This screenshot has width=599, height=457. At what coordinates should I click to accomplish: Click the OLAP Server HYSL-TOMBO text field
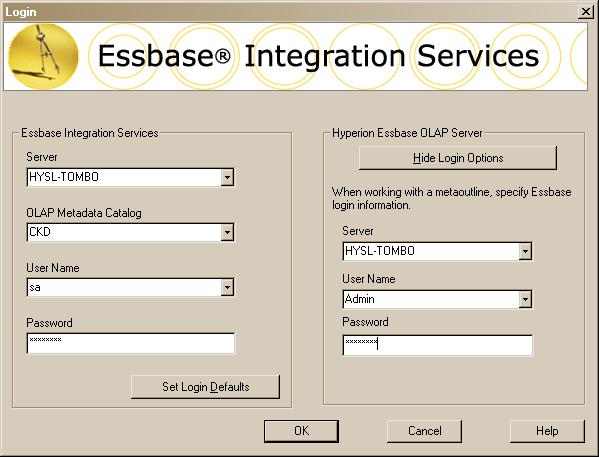tap(431, 251)
